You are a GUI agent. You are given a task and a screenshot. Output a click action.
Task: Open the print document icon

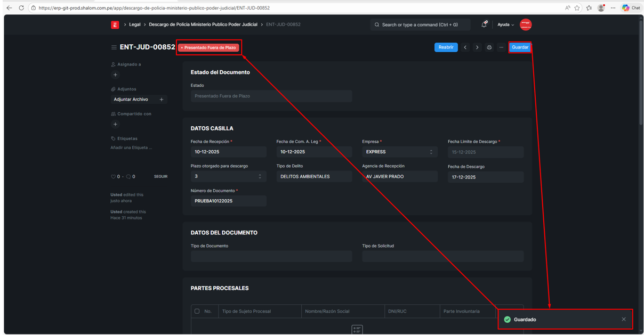tap(489, 47)
